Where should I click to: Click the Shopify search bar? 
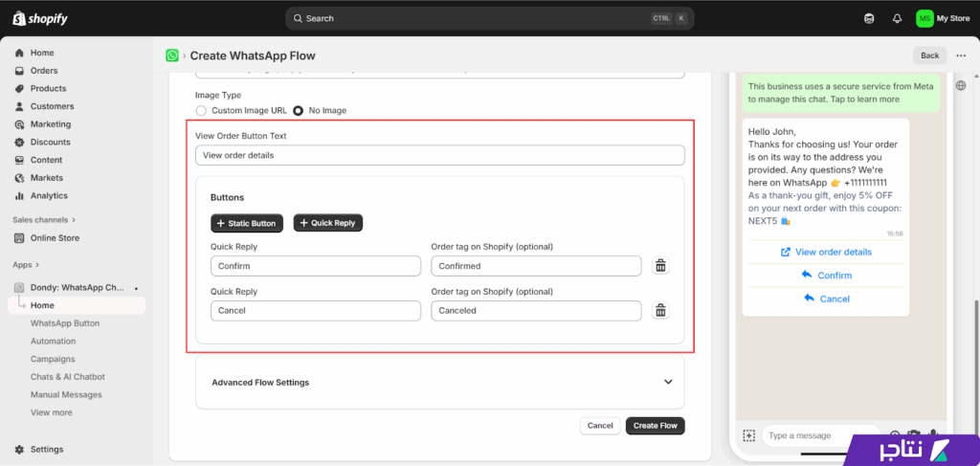[x=489, y=18]
